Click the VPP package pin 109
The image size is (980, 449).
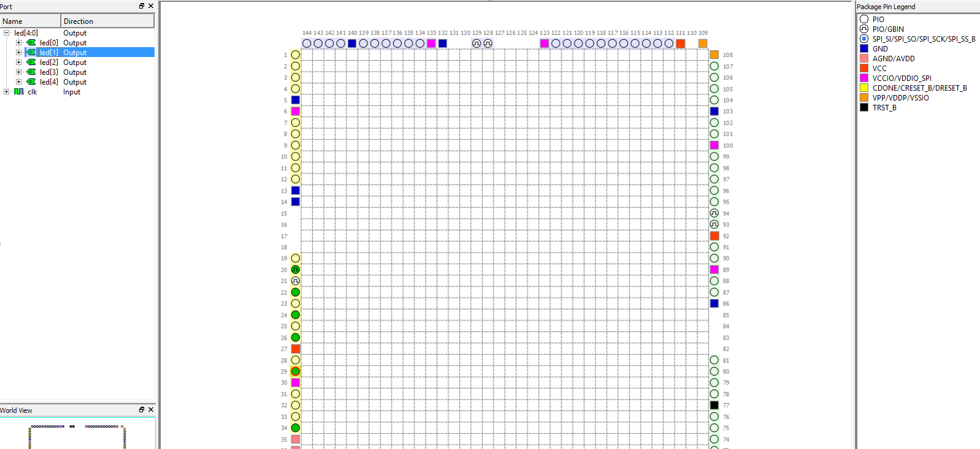703,44
